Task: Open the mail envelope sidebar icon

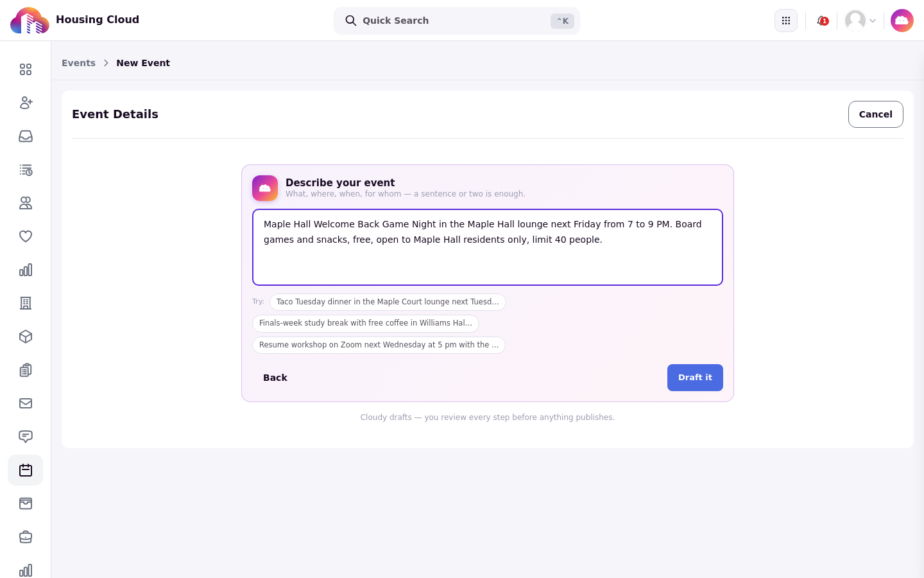Action: [26, 403]
